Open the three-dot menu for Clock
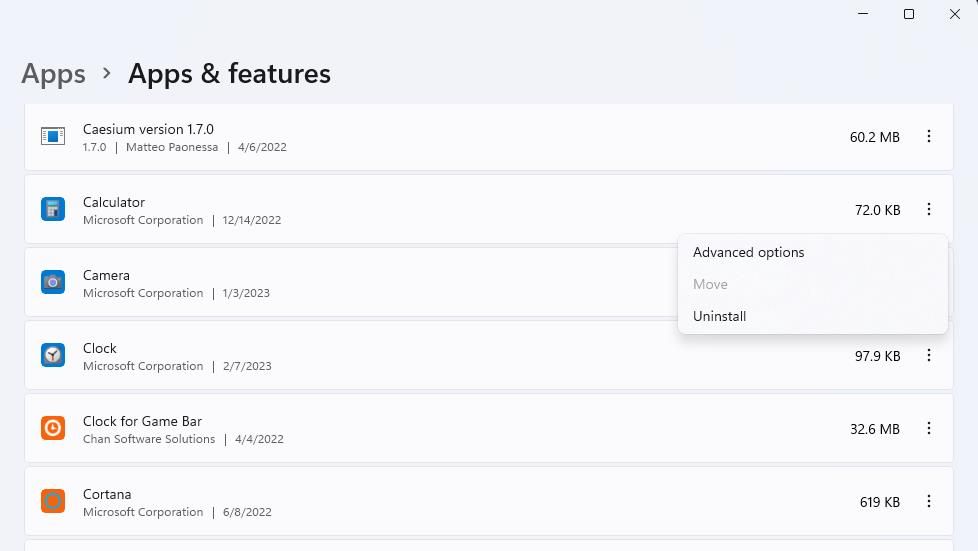The image size is (978, 551). coord(928,355)
